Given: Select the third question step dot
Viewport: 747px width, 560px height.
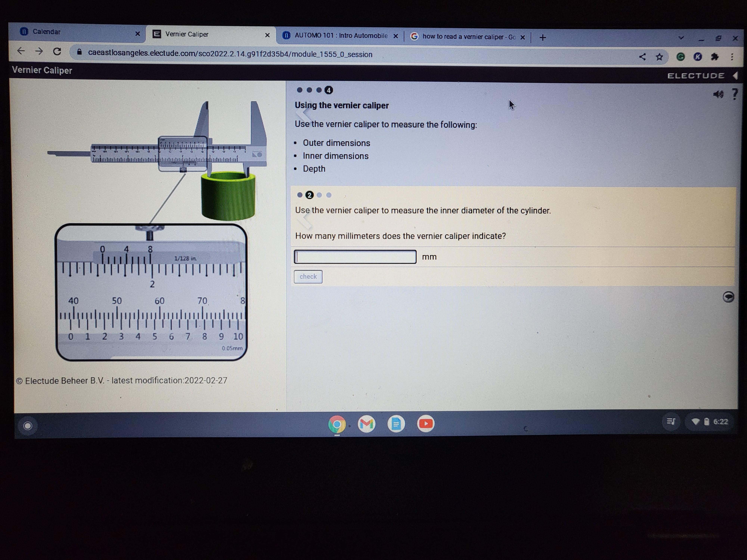Looking at the screenshot, I should tap(319, 195).
